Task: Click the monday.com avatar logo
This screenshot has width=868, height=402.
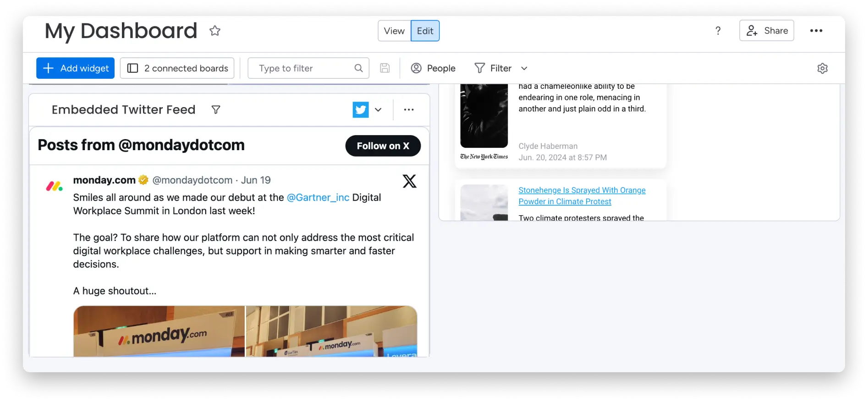Action: (x=55, y=186)
